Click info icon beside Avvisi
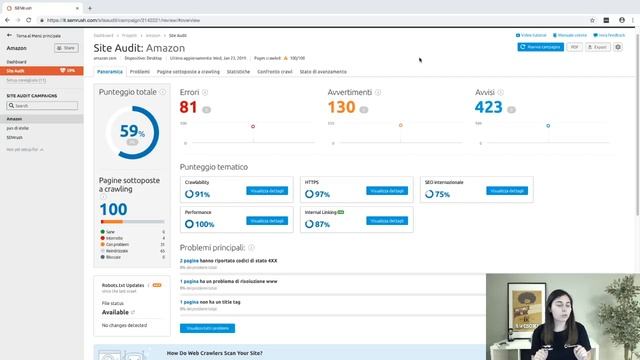640x360 pixels. click(500, 92)
